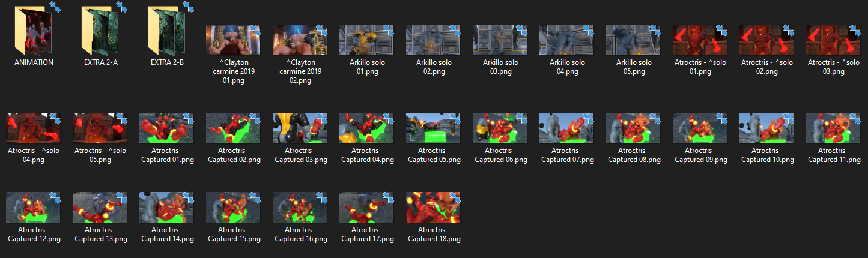Image resolution: width=868 pixels, height=258 pixels.
Task: Select Arkillo solo 04.png thumbnail
Action: click(x=566, y=40)
